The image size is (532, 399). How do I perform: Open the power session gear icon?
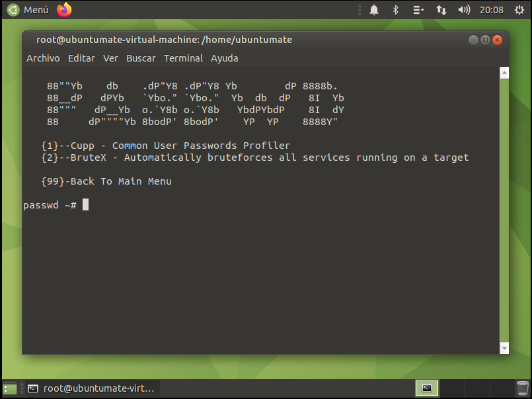(x=519, y=10)
